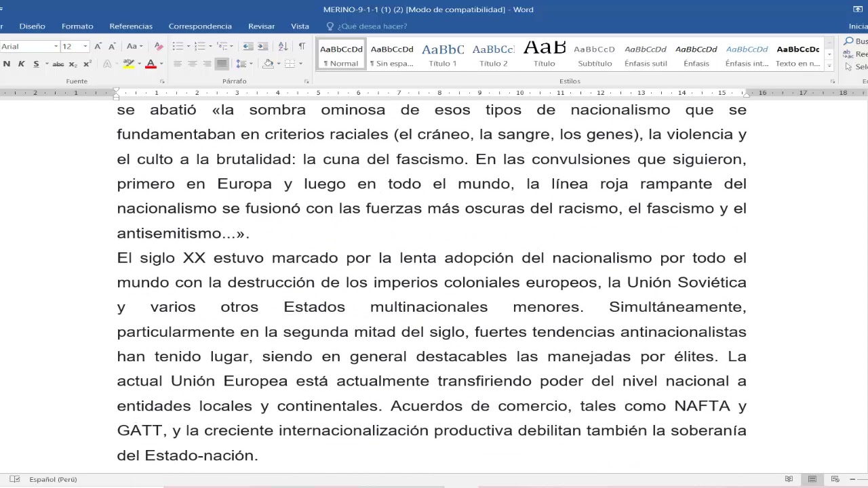Apply the Énfasis style
The image size is (868, 488).
pyautogui.click(x=696, y=56)
